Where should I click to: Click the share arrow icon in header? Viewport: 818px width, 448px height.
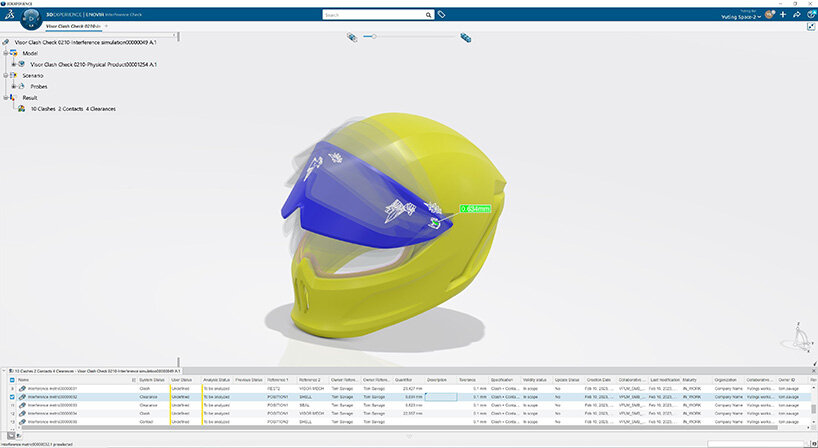pyautogui.click(x=796, y=15)
